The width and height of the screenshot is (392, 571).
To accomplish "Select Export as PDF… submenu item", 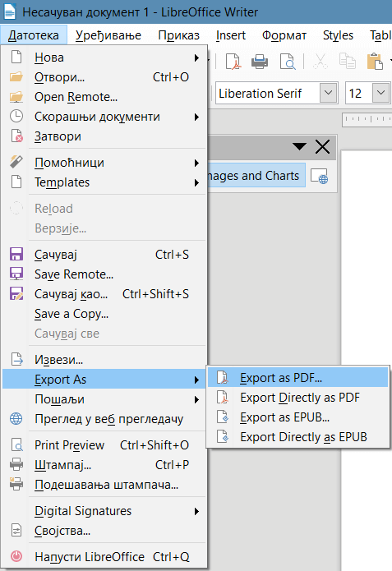I will point(298,378).
